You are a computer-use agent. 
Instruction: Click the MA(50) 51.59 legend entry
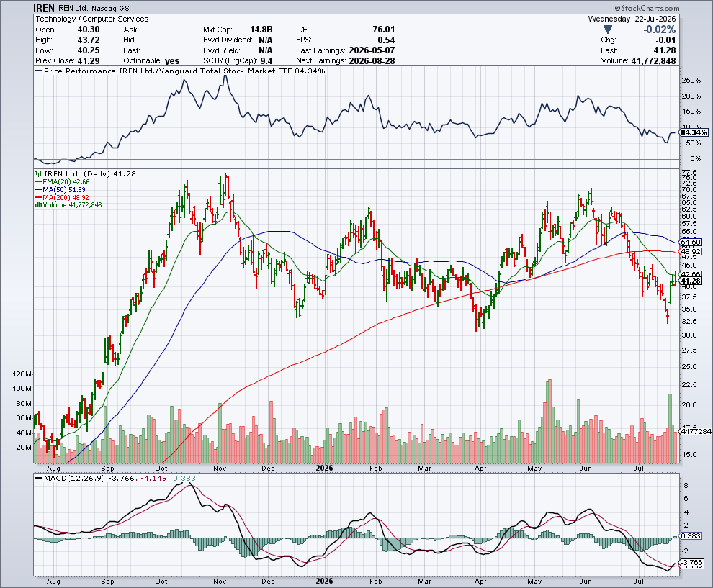pyautogui.click(x=60, y=189)
